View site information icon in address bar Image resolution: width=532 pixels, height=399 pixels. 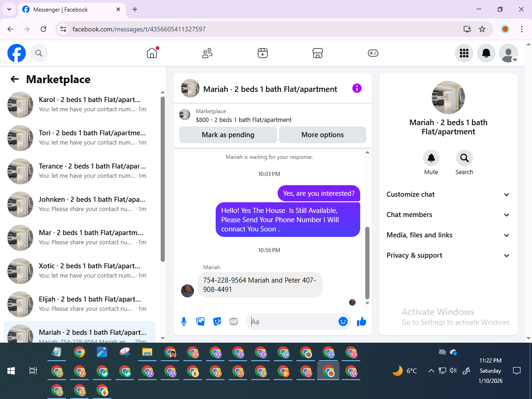pos(63,29)
